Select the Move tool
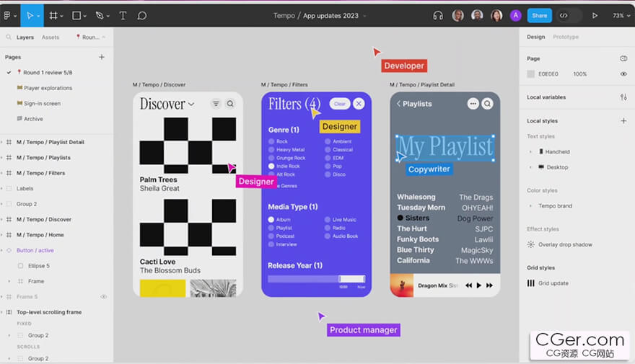Image resolution: width=635 pixels, height=364 pixels. coord(30,15)
